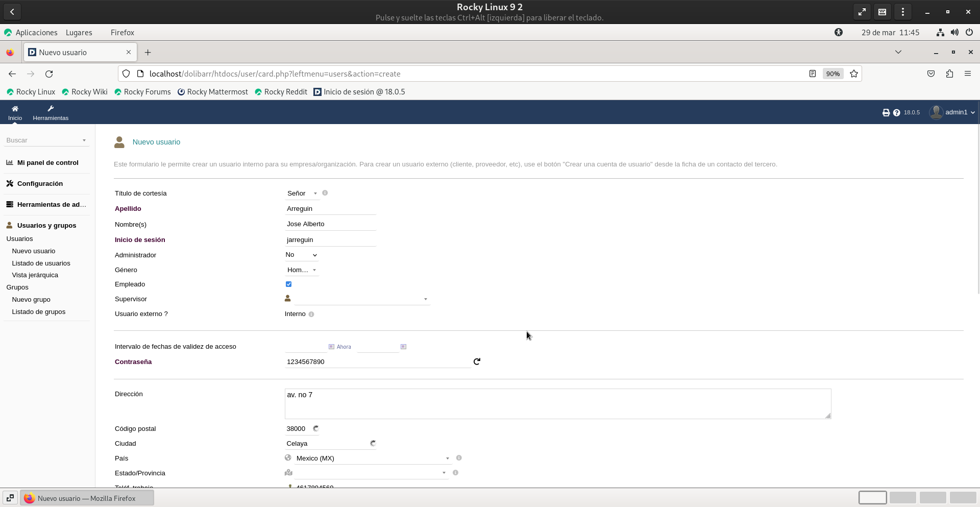Open the end date calendar picker icon
Image resolution: width=980 pixels, height=507 pixels.
click(403, 347)
